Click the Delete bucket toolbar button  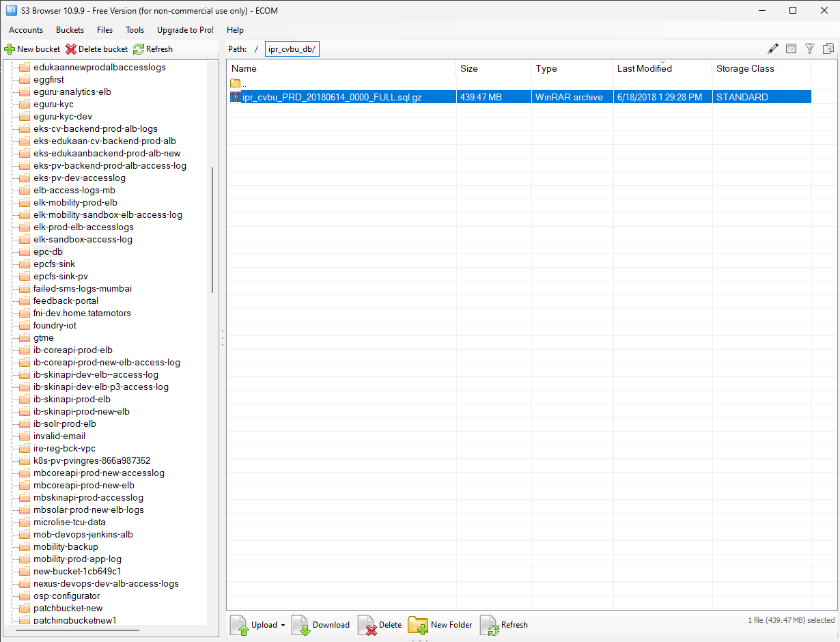[96, 49]
